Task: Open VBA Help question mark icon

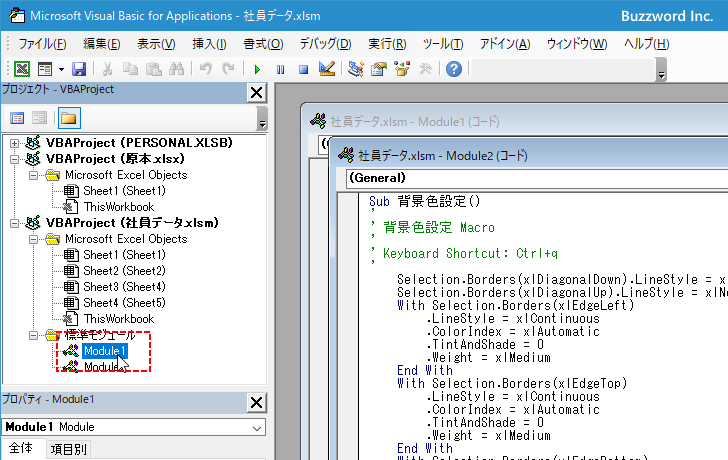Action: tap(454, 69)
